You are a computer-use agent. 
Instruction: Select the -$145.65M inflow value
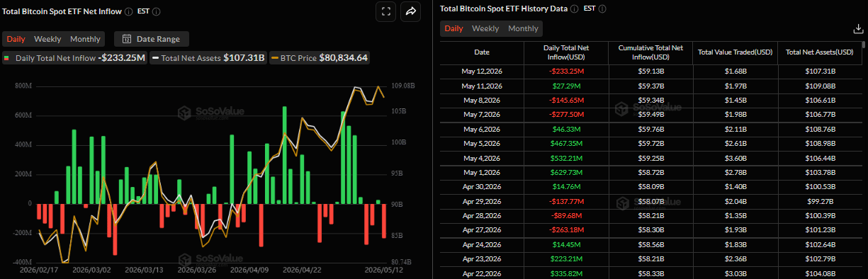(x=565, y=100)
